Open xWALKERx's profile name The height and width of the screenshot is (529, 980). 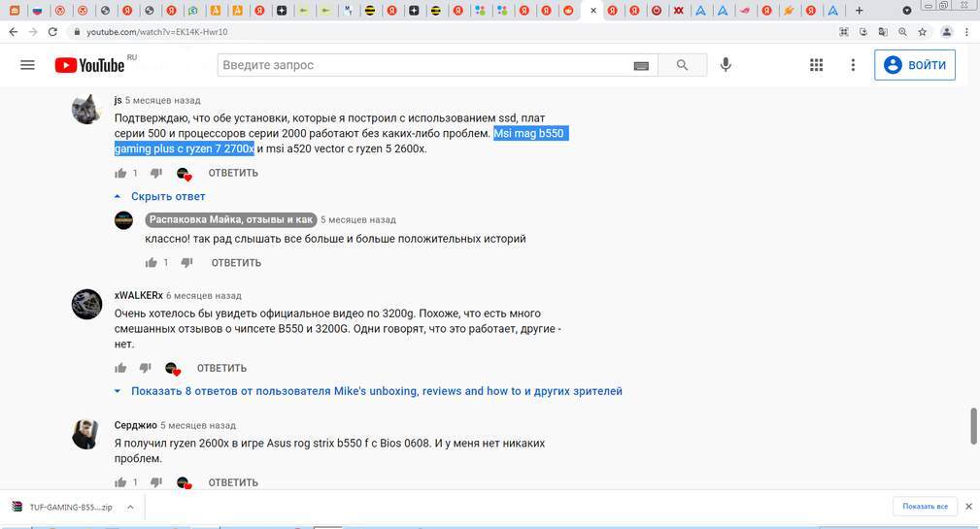pyautogui.click(x=138, y=295)
